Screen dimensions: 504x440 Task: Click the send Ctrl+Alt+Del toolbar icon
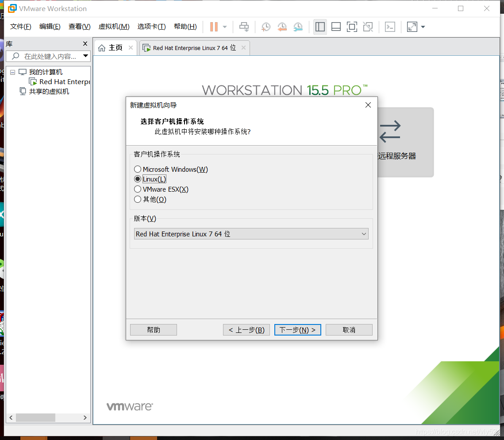(x=244, y=27)
